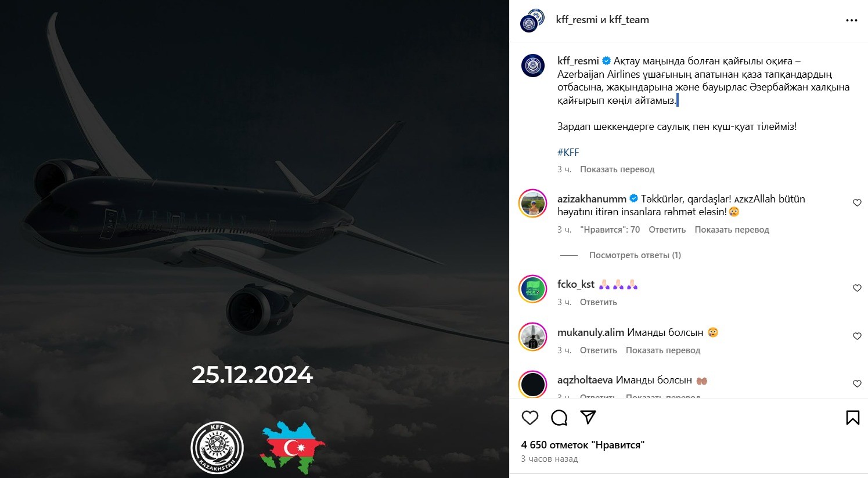Reply to azizakhanumm's comment
This screenshot has height=478, width=868.
click(667, 230)
